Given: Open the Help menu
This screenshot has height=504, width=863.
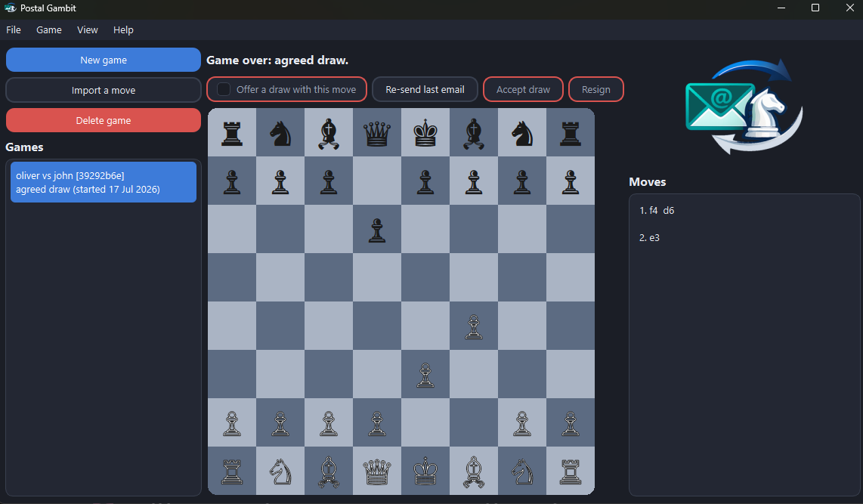Looking at the screenshot, I should [123, 29].
